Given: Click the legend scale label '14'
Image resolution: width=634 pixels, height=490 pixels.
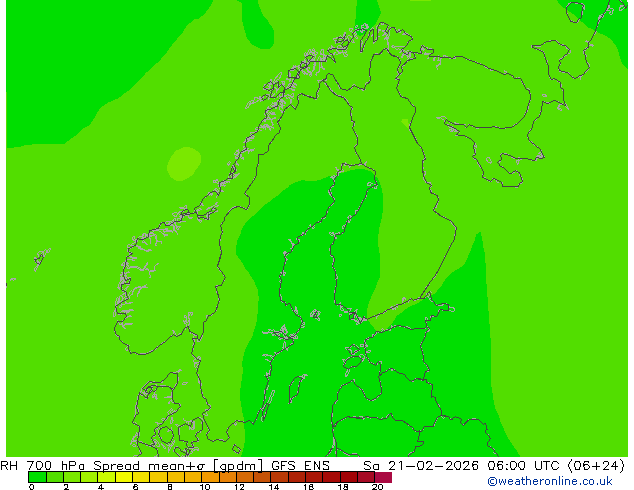Looking at the screenshot, I should click(x=274, y=487).
